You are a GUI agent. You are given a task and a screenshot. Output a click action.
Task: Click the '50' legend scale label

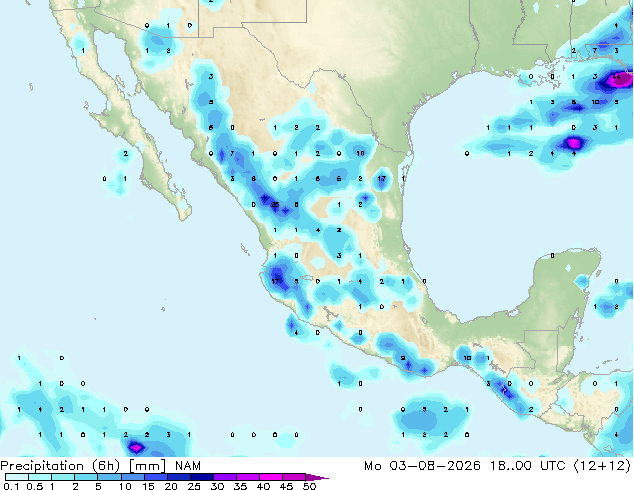(x=310, y=486)
